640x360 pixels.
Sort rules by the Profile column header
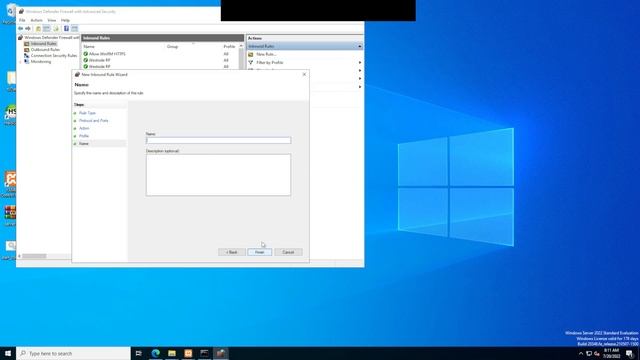(230, 47)
